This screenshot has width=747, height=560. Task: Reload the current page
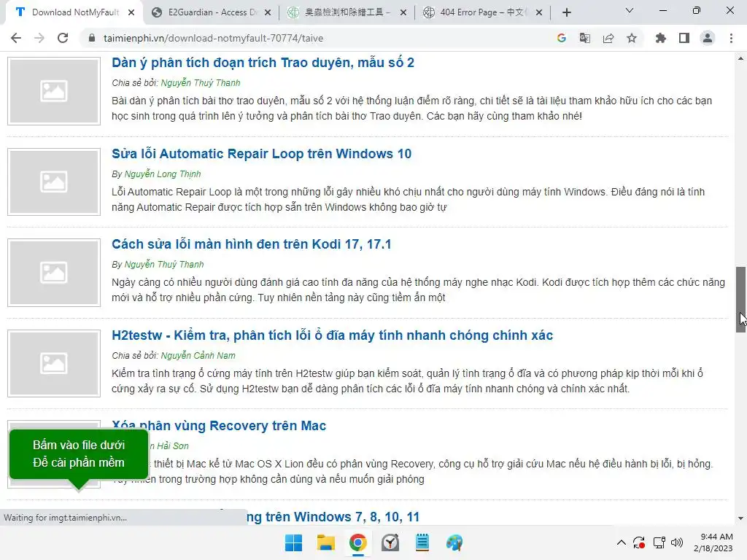pos(63,38)
